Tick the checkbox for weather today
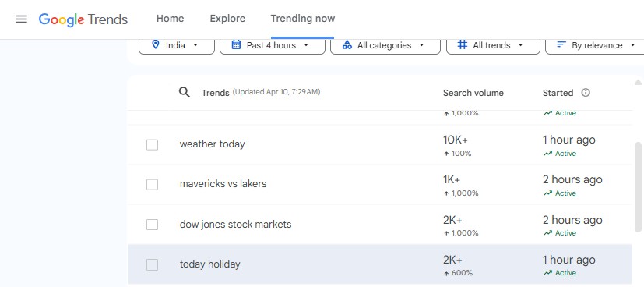This screenshot has height=287, width=644. click(153, 145)
